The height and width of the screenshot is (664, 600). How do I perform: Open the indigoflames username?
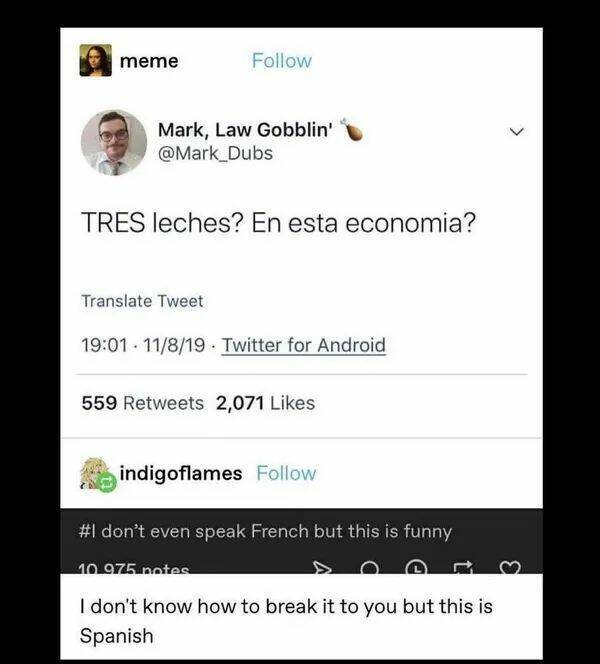coord(181,473)
